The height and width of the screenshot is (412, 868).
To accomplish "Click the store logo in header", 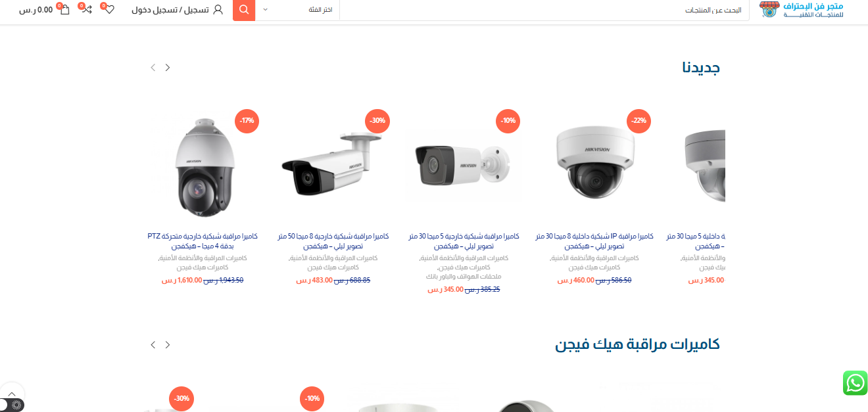I will (801, 10).
